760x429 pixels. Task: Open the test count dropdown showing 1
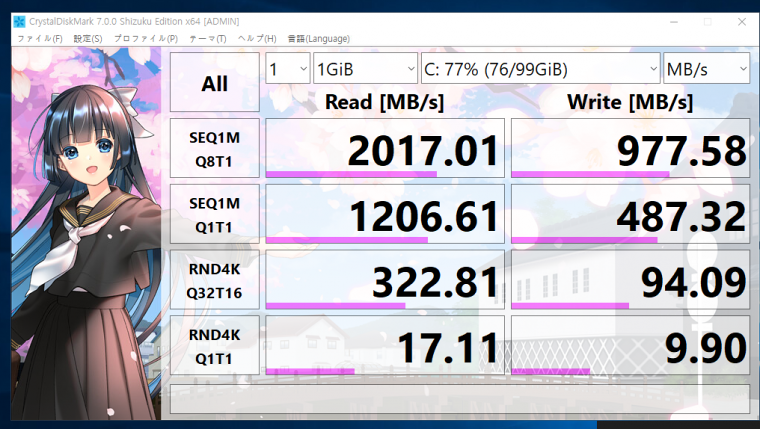pyautogui.click(x=288, y=68)
